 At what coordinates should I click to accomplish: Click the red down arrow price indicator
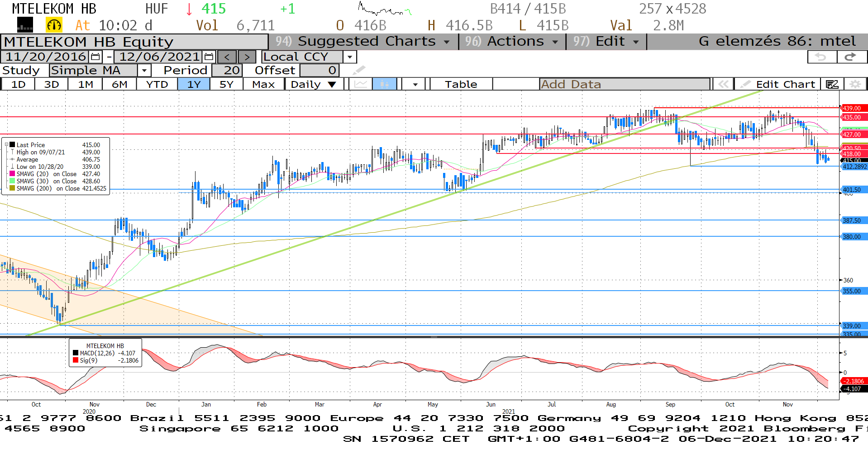click(x=189, y=9)
